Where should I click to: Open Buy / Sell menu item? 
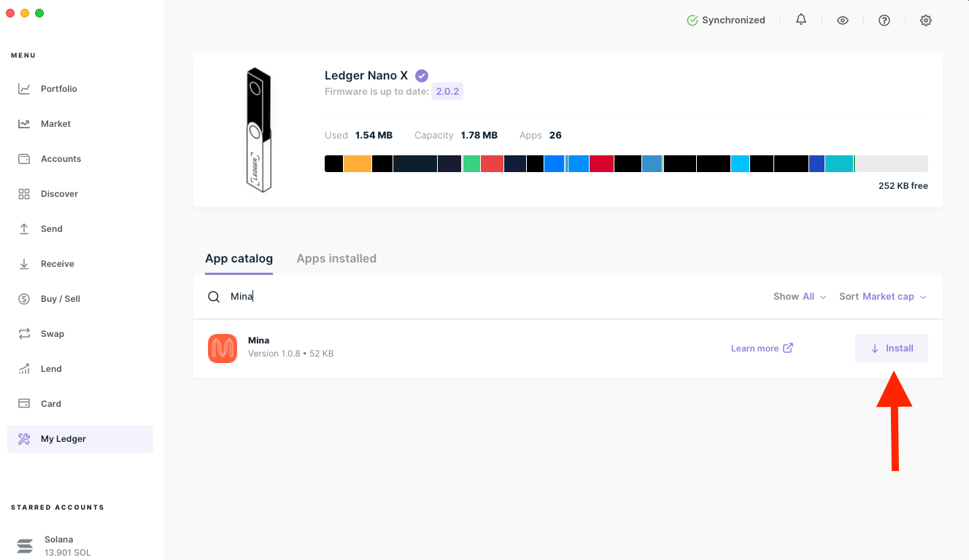(x=80, y=299)
